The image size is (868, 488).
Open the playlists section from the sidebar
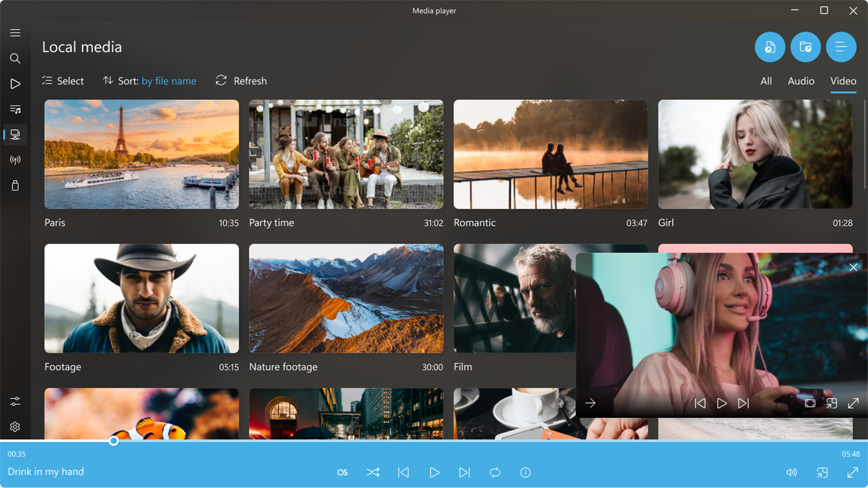(15, 110)
